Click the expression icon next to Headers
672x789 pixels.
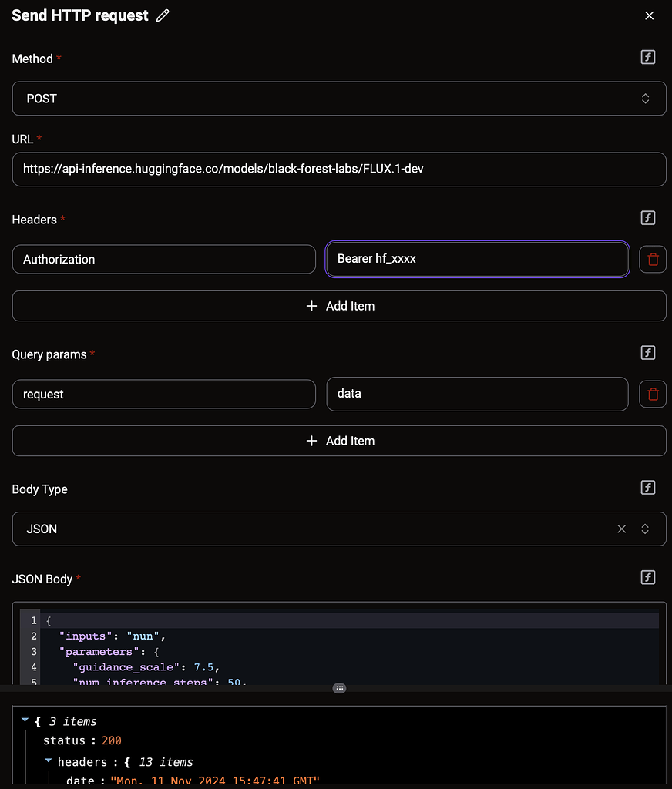pyautogui.click(x=647, y=218)
